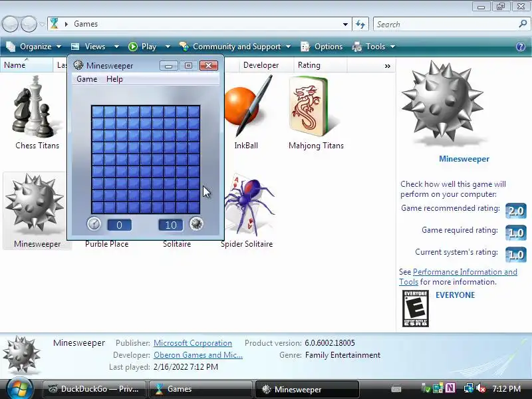Click in the Search input field

click(x=446, y=24)
